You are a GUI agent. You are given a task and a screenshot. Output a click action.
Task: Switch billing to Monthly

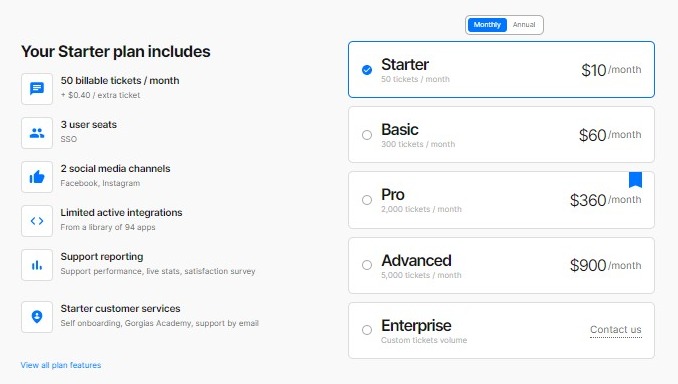click(x=487, y=25)
